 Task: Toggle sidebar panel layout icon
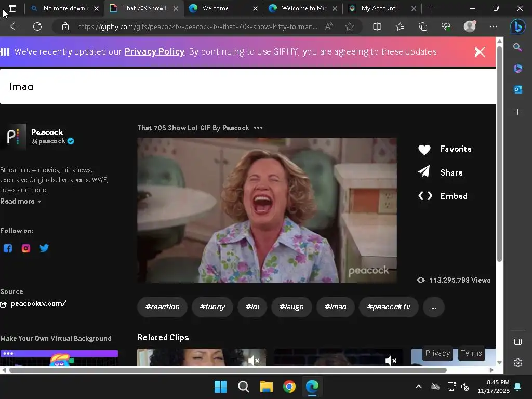[x=518, y=342]
